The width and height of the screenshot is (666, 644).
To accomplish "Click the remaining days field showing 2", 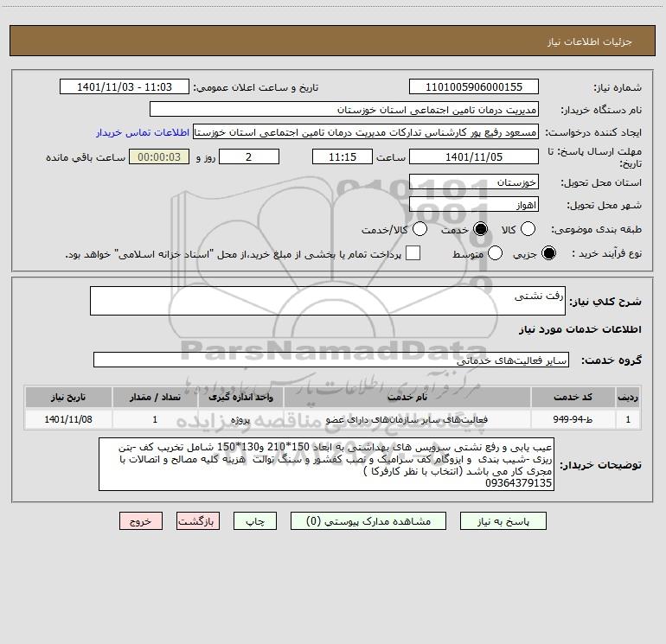I will [x=249, y=156].
